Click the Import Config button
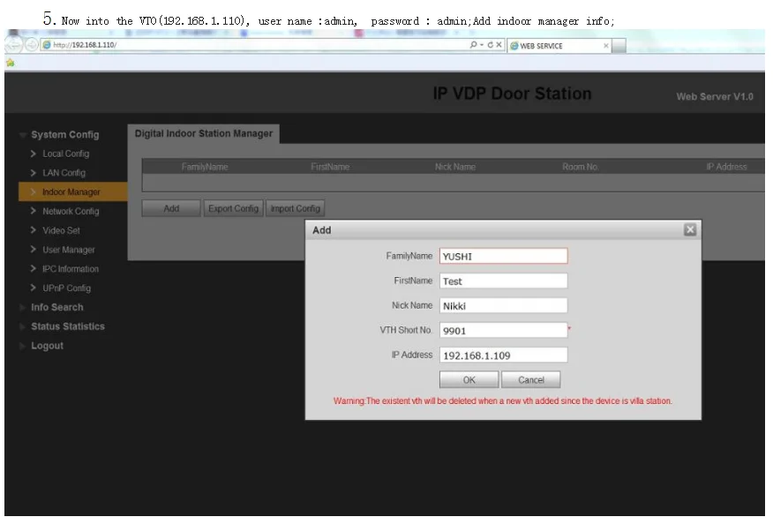Image resolution: width=773 pixels, height=532 pixels. (x=296, y=208)
